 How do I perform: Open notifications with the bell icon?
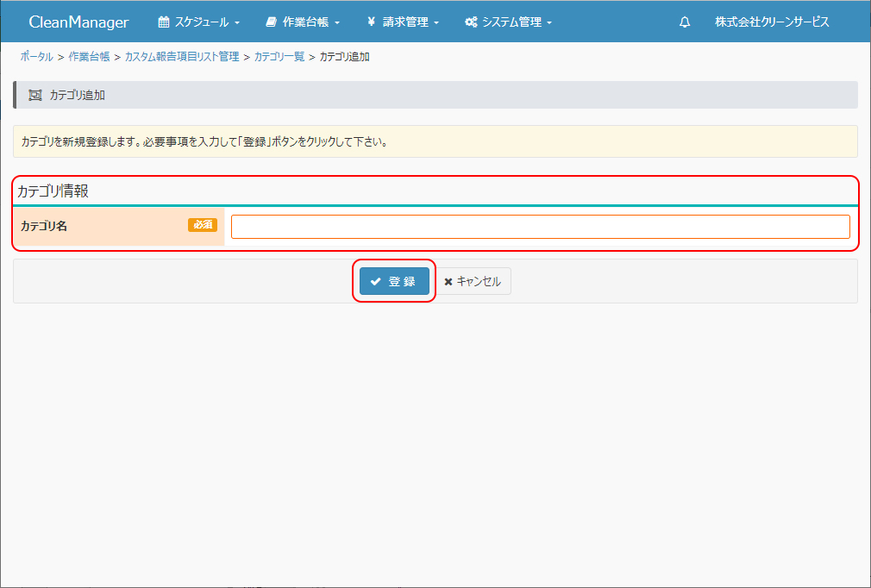685,22
